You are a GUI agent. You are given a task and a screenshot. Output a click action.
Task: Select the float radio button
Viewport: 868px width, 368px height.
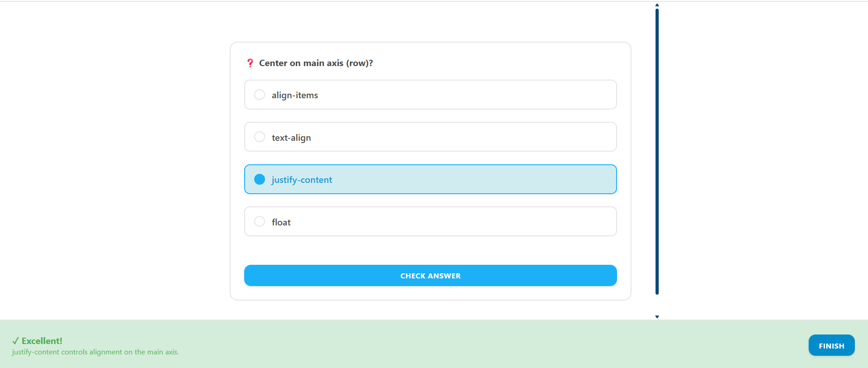[x=260, y=221]
